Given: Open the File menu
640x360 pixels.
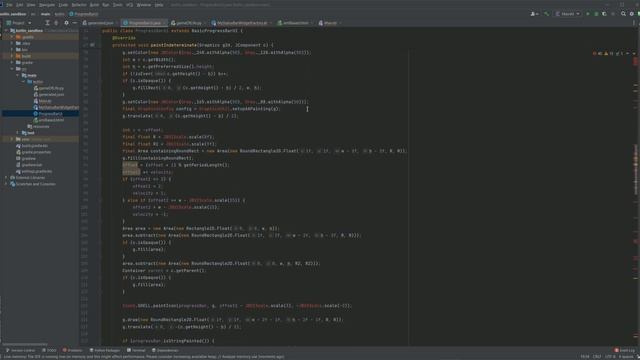Looking at the screenshot, I should click(9, 5).
